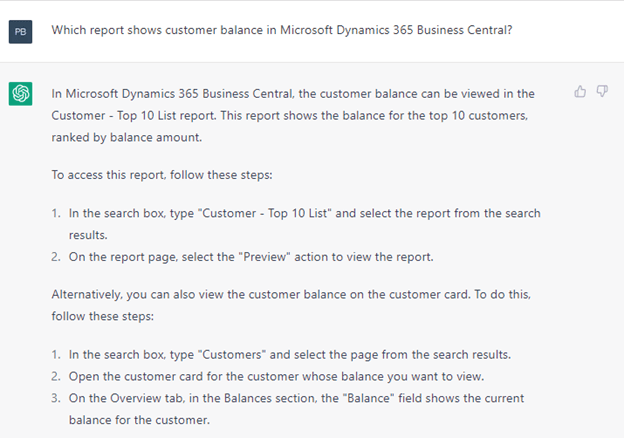624x438 pixels.
Task: Click number marker 3 before "On the Overview tab"
Action: tap(56, 398)
